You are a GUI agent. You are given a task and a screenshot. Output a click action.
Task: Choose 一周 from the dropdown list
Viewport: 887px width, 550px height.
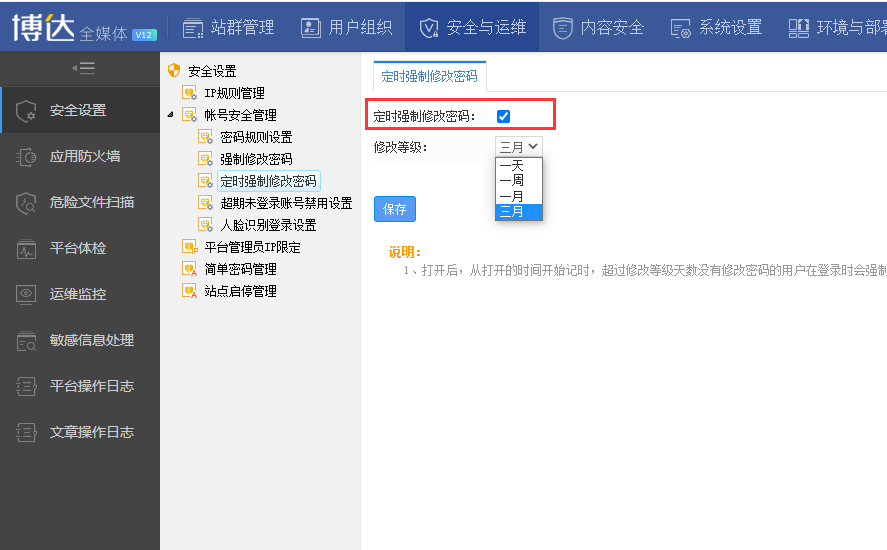click(512, 181)
